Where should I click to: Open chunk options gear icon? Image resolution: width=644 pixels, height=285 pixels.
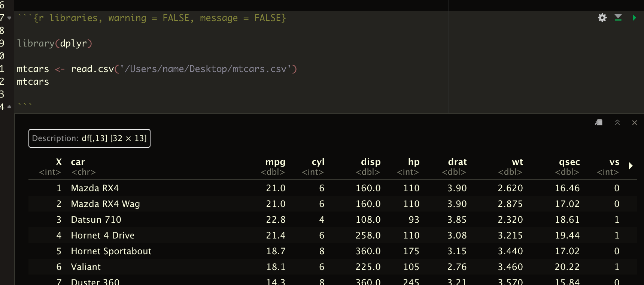[x=602, y=18]
